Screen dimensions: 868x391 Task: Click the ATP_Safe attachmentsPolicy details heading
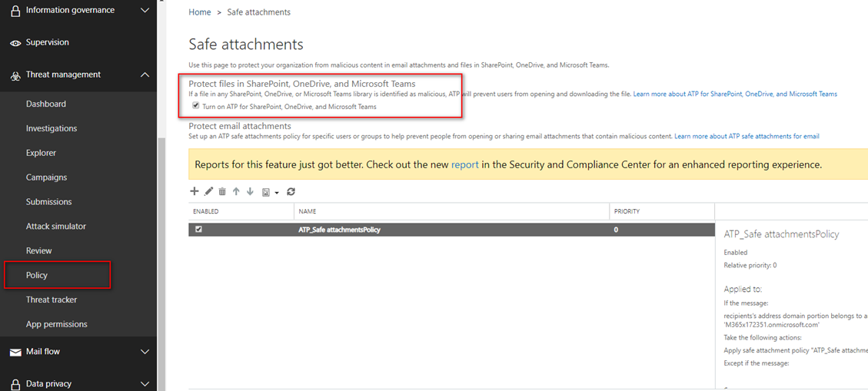point(782,234)
